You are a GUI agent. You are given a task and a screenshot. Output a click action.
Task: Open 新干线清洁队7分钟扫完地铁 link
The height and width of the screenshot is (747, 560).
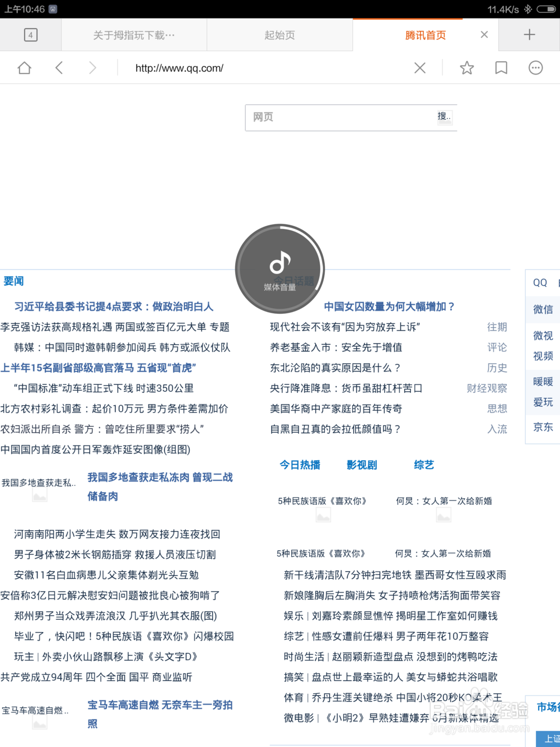pos(395,575)
